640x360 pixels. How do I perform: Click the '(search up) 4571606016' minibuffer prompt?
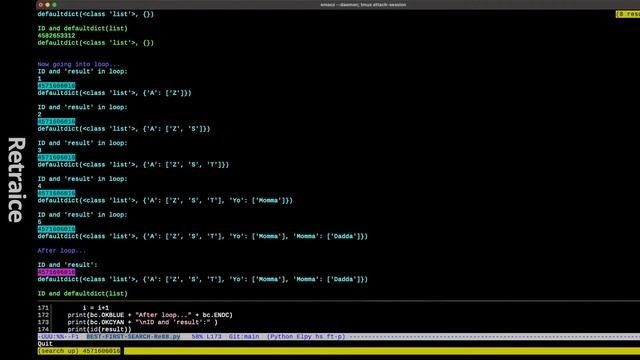(x=79, y=351)
